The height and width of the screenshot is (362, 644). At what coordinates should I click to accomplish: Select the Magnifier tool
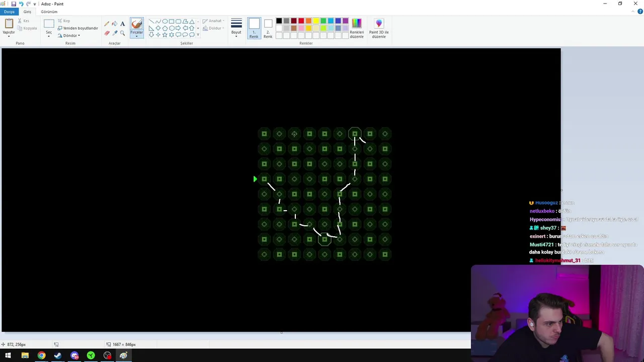click(122, 33)
